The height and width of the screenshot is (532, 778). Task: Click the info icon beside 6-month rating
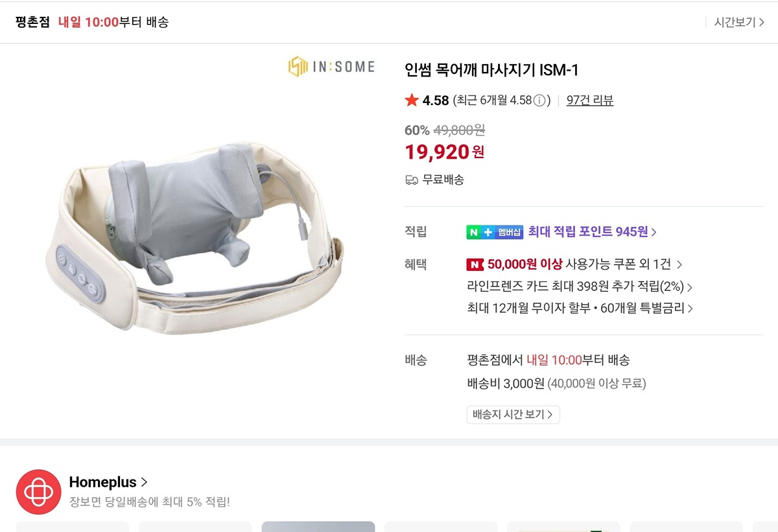pyautogui.click(x=539, y=100)
